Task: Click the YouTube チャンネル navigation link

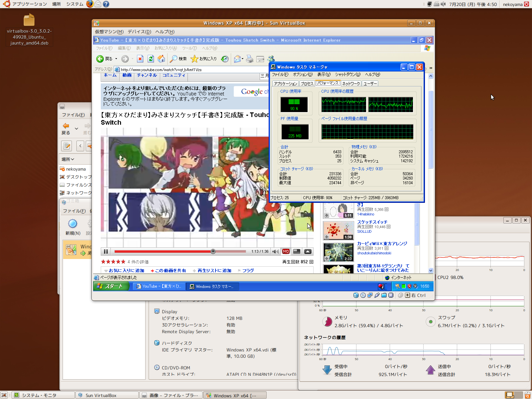Action: 147,75
